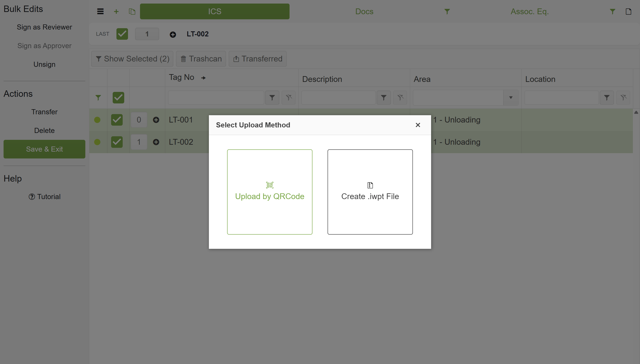Click the green status dot for LT-002

97,142
